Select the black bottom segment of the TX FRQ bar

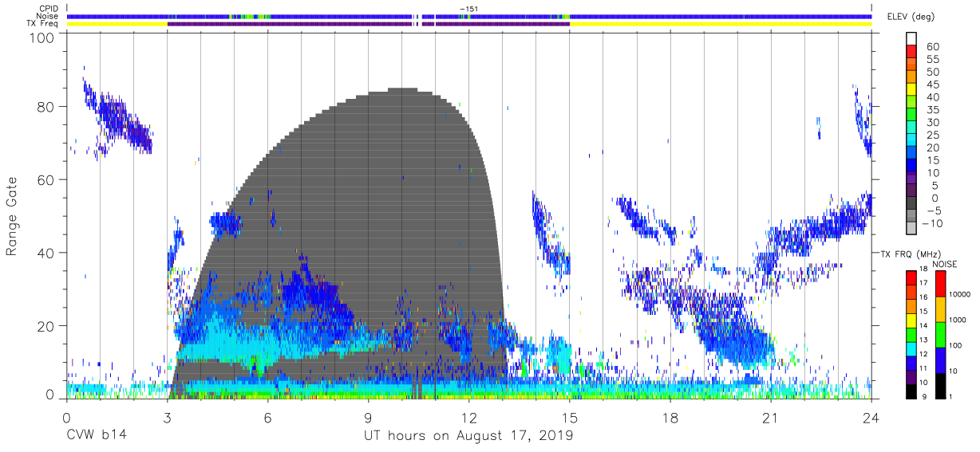tap(911, 392)
